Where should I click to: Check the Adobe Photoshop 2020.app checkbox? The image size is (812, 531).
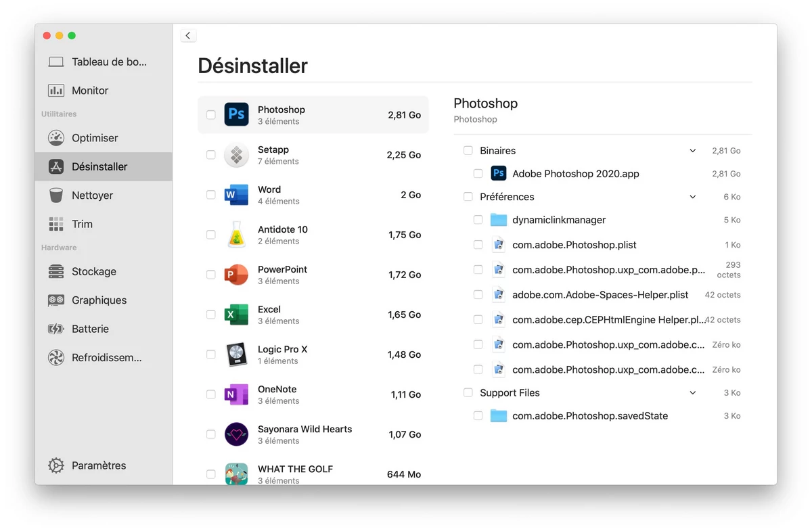click(x=478, y=174)
